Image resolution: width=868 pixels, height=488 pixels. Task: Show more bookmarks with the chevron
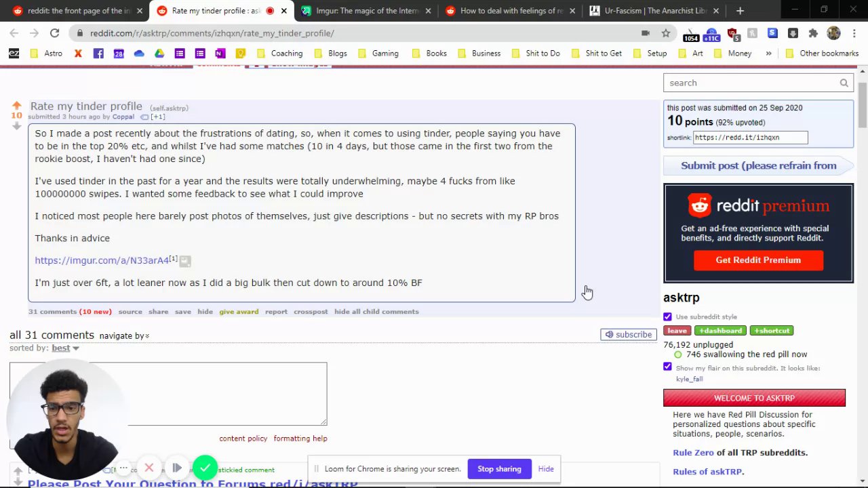tap(768, 53)
